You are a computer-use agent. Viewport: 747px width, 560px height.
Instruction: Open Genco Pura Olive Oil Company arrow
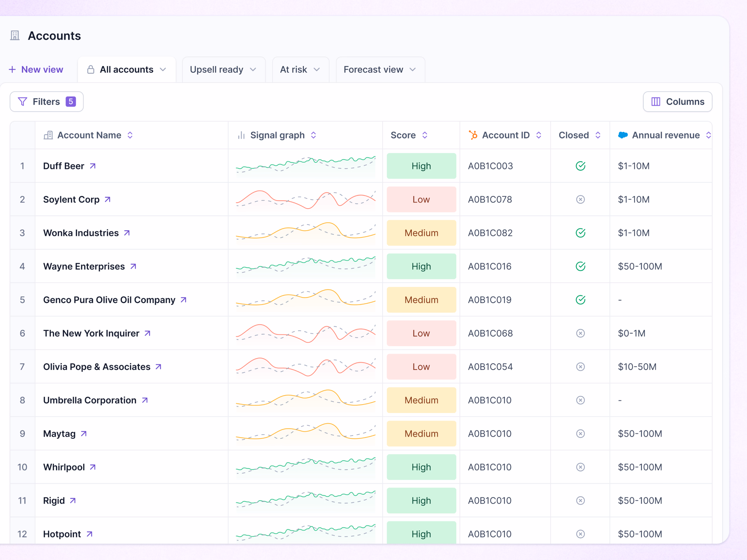coord(183,300)
